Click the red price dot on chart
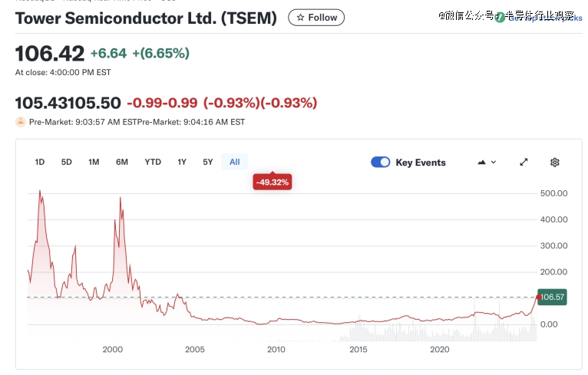The image size is (588, 375). click(537, 296)
